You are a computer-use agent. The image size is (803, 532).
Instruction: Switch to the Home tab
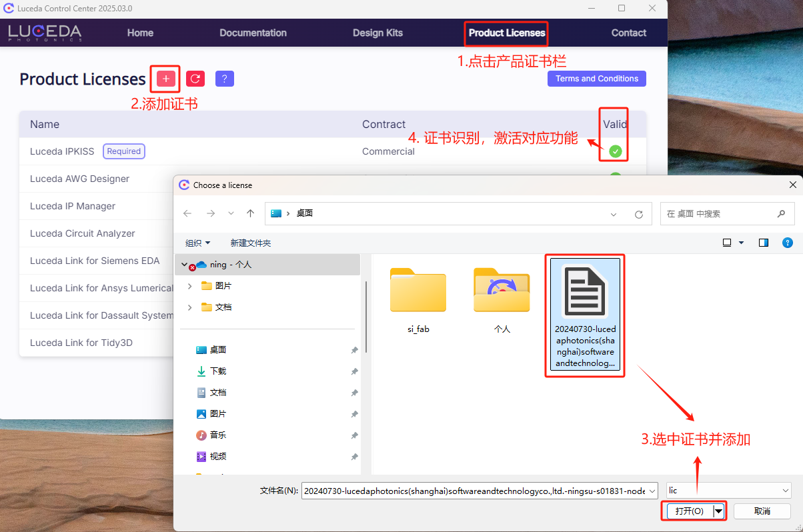tap(140, 33)
